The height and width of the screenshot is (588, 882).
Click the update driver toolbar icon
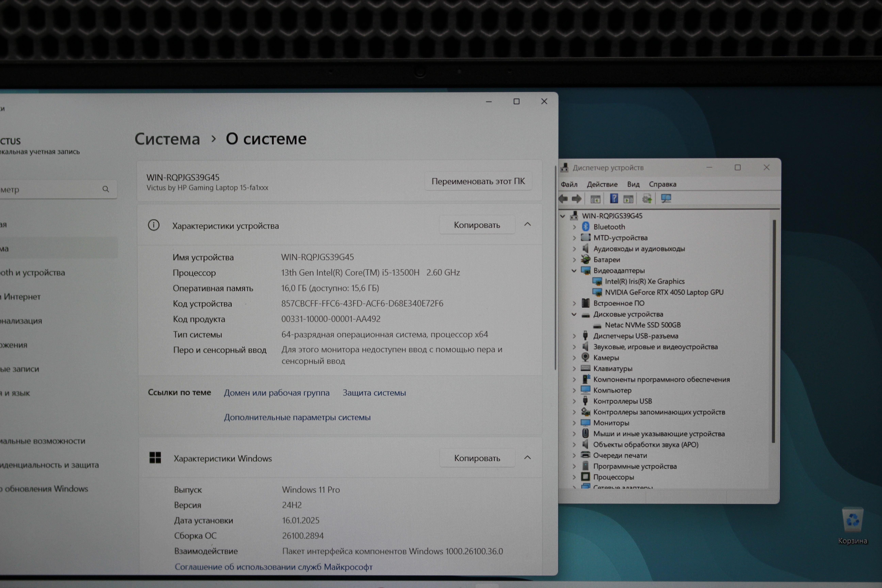point(647,199)
